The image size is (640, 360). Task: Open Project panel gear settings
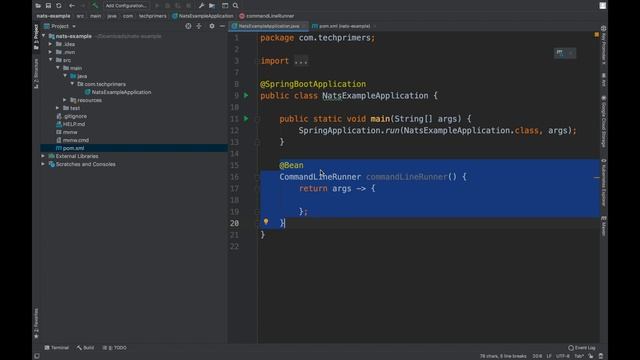pos(212,26)
